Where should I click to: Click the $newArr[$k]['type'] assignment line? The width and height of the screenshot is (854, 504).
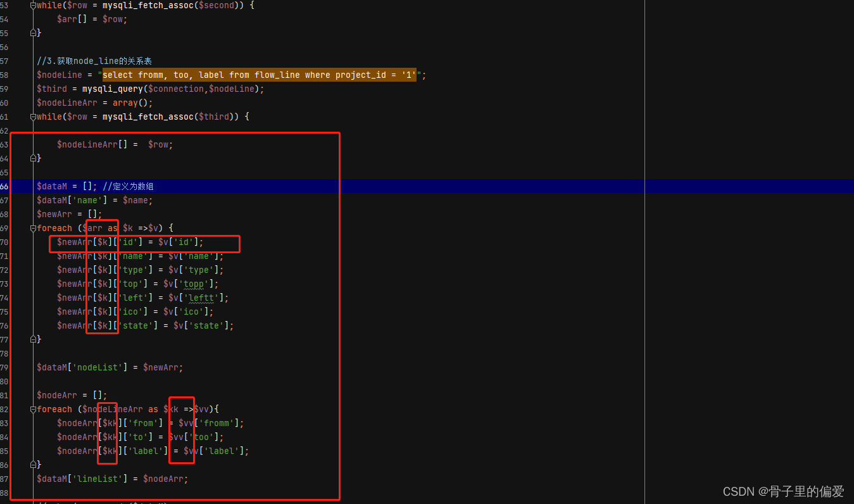click(x=141, y=270)
